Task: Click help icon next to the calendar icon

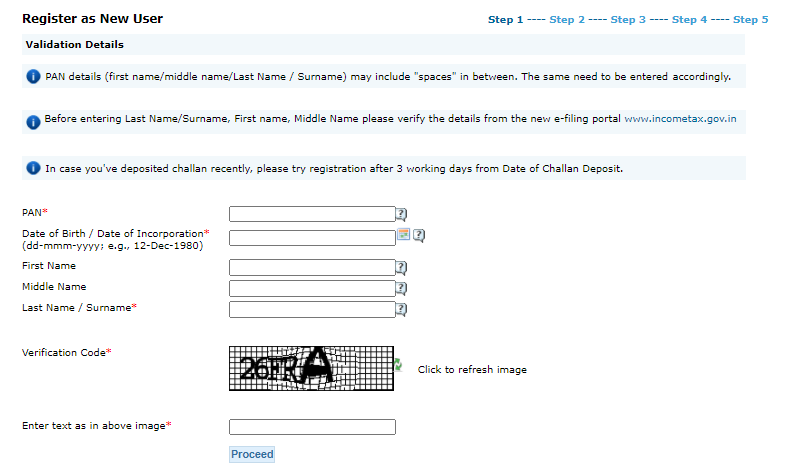Action: tap(419, 236)
